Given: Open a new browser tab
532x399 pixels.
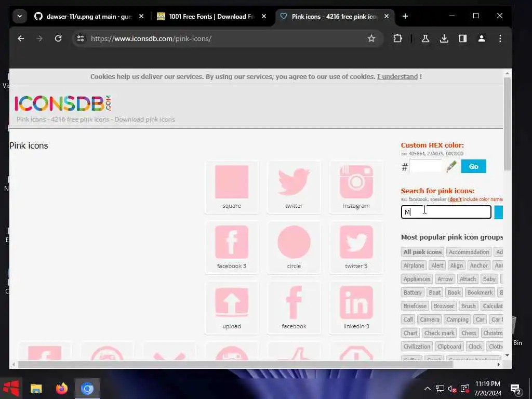Looking at the screenshot, I should (405, 16).
